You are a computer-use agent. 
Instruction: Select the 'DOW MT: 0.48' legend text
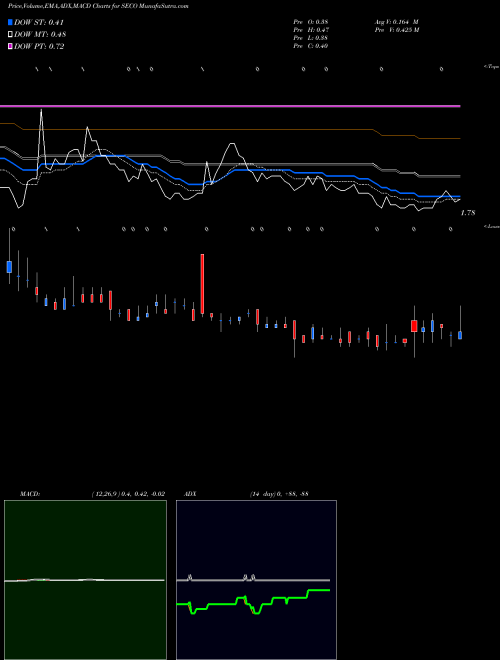click(40, 35)
